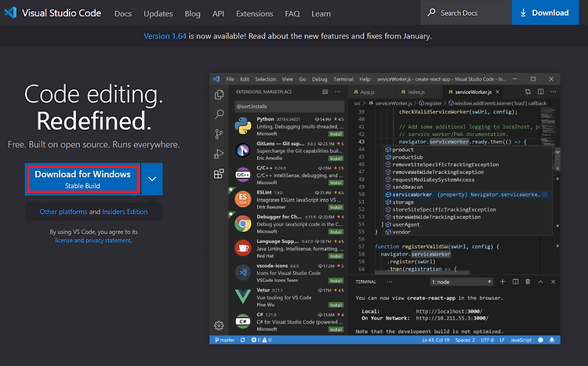Click the master branch status item
588x366 pixels.
click(x=225, y=340)
